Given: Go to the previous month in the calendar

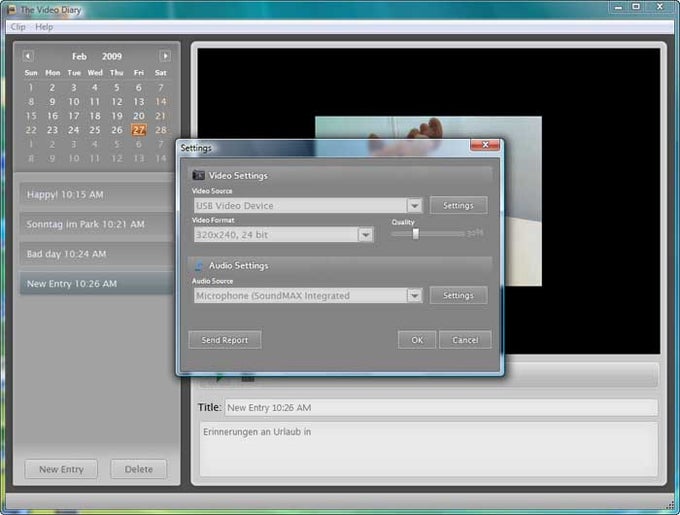Looking at the screenshot, I should click(x=28, y=56).
